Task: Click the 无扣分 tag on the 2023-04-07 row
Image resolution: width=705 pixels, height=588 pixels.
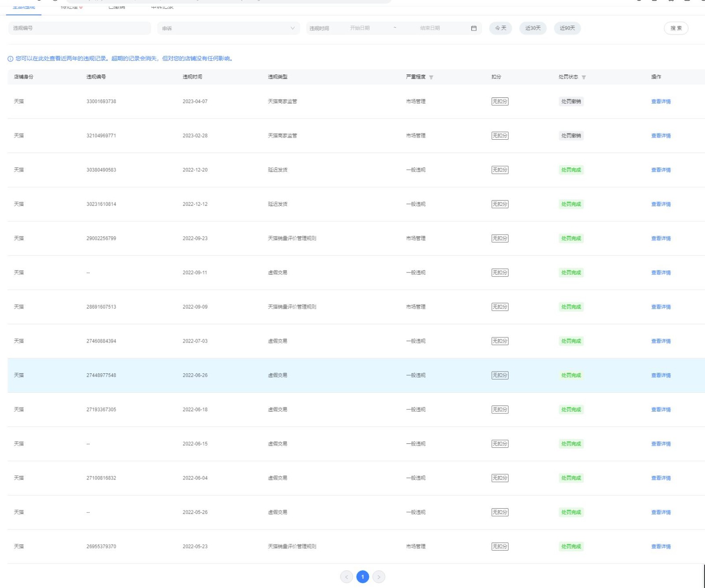Action: click(500, 101)
